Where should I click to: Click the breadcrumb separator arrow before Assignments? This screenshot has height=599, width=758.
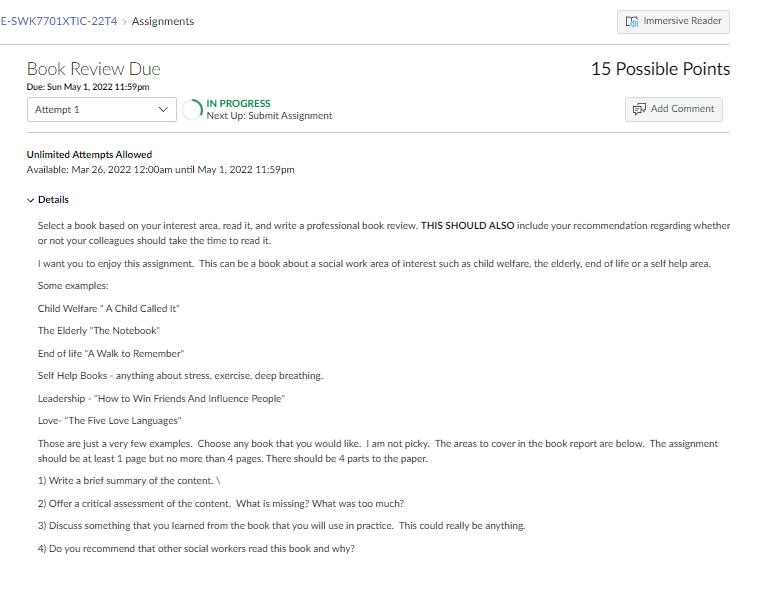coord(124,22)
